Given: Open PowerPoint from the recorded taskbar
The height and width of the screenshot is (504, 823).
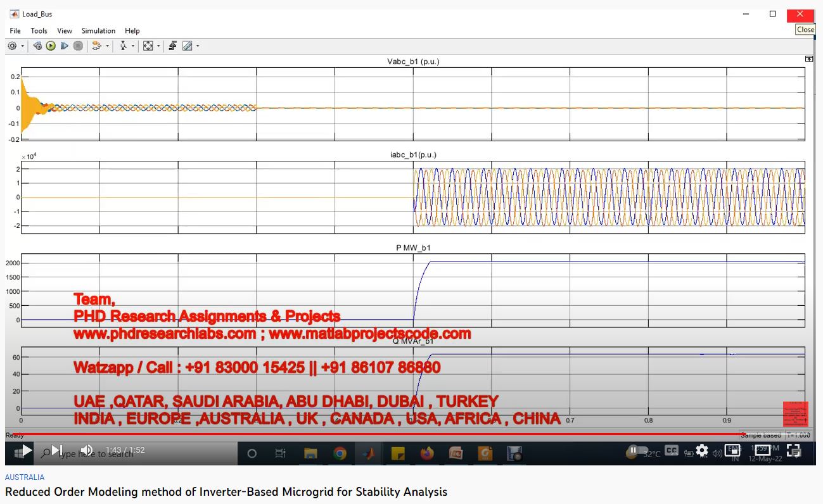Looking at the screenshot, I should coord(456,453).
